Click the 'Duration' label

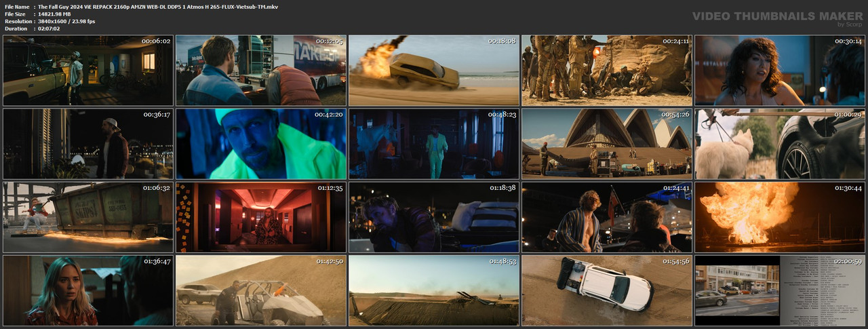pyautogui.click(x=16, y=28)
